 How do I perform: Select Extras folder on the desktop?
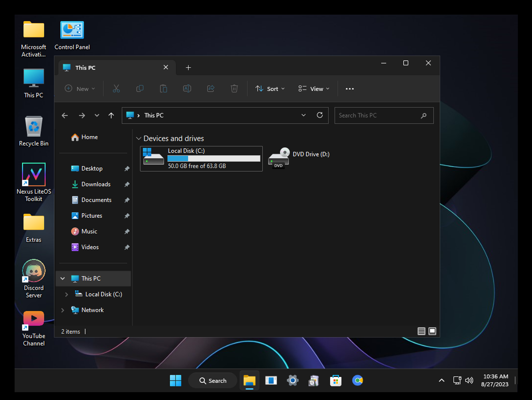click(33, 228)
